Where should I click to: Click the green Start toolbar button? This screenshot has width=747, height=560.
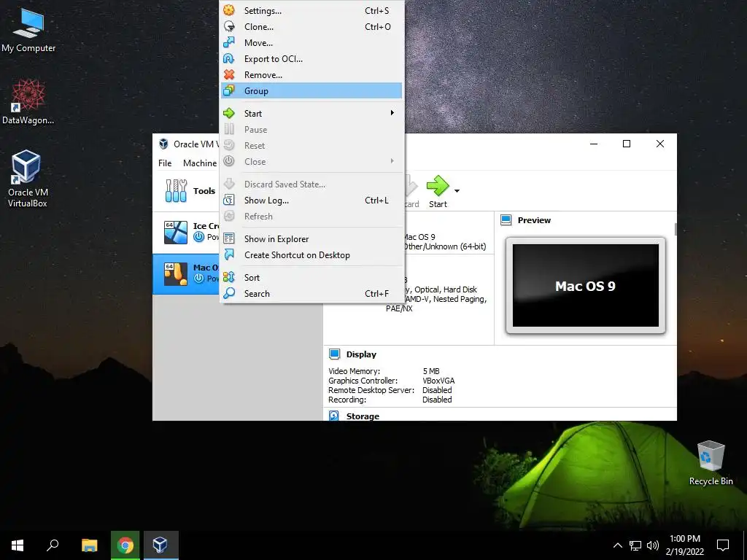[438, 192]
